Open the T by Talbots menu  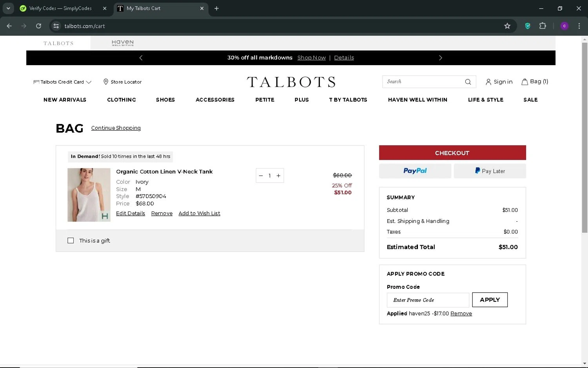pyautogui.click(x=348, y=100)
